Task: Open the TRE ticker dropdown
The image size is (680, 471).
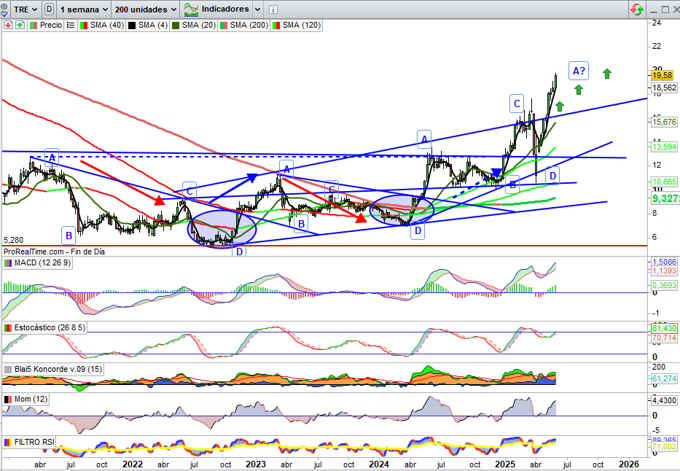Action: click(x=25, y=9)
